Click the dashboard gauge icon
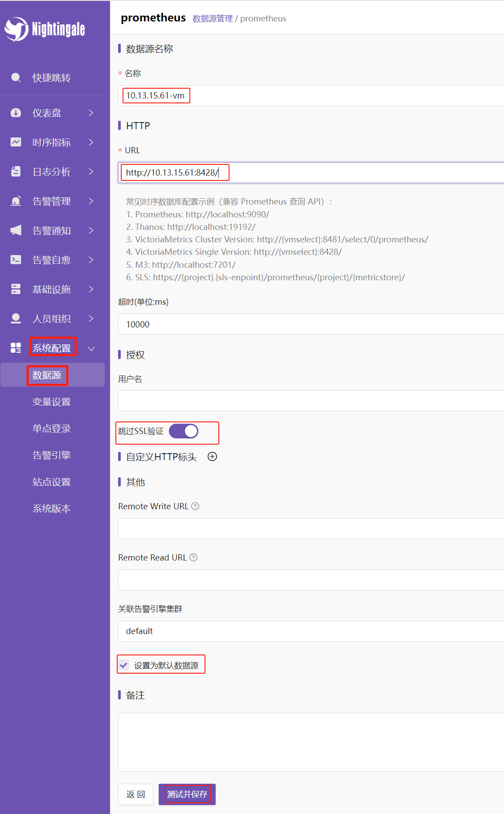Screen dimensions: 504x814 16,113
